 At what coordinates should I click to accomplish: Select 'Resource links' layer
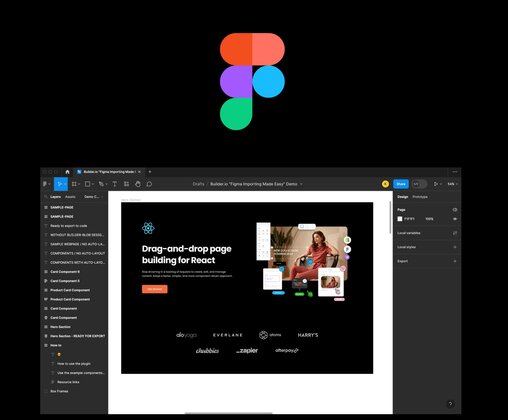coord(68,382)
